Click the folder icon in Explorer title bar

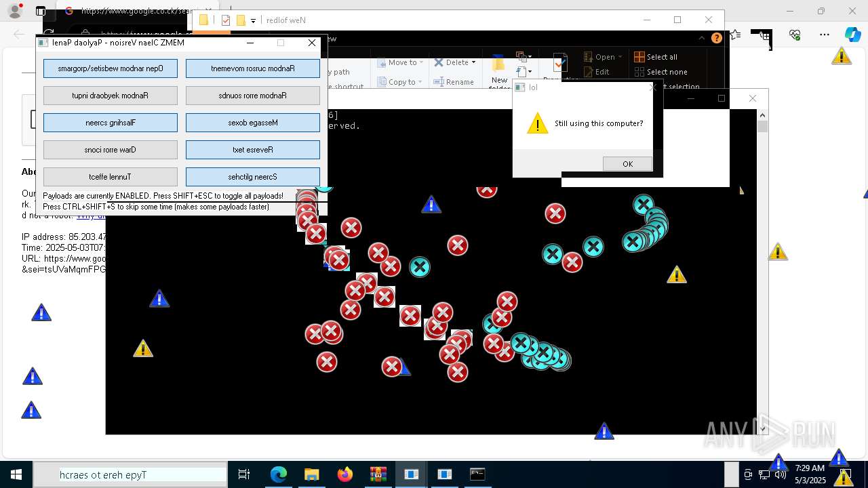(x=203, y=20)
